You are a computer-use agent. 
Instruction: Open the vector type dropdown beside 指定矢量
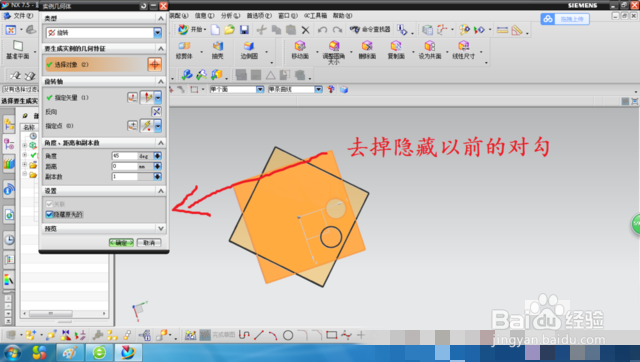coord(158,98)
